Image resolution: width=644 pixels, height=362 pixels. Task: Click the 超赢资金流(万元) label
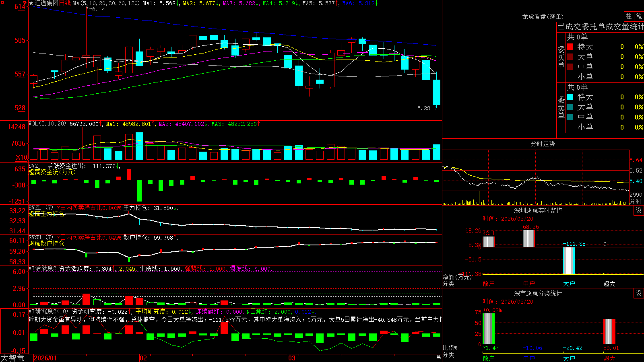[52, 172]
